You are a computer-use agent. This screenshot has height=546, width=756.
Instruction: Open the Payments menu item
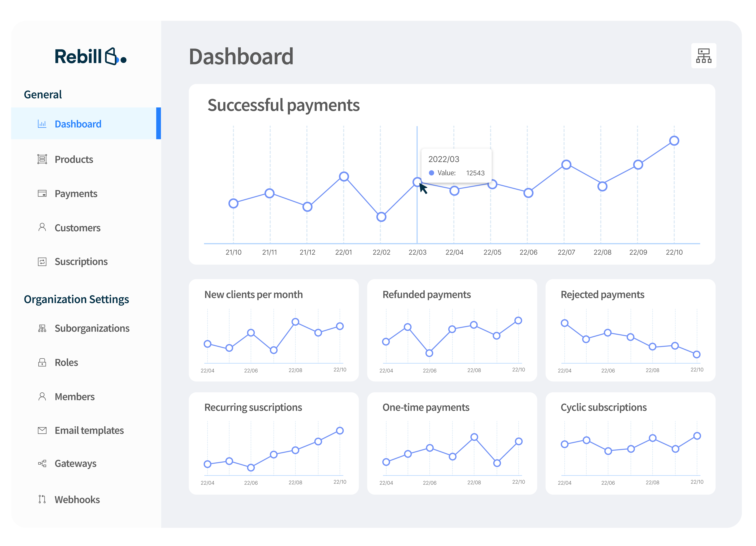click(x=76, y=194)
